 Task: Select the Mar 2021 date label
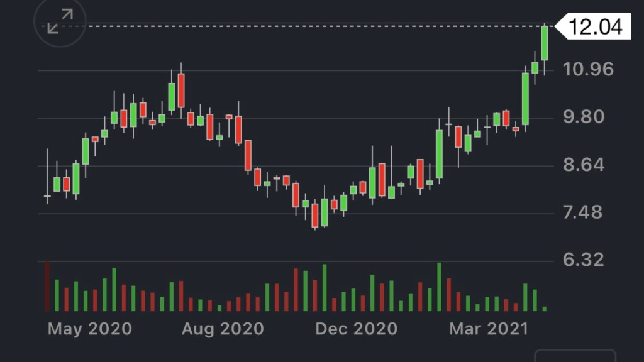coord(489,328)
